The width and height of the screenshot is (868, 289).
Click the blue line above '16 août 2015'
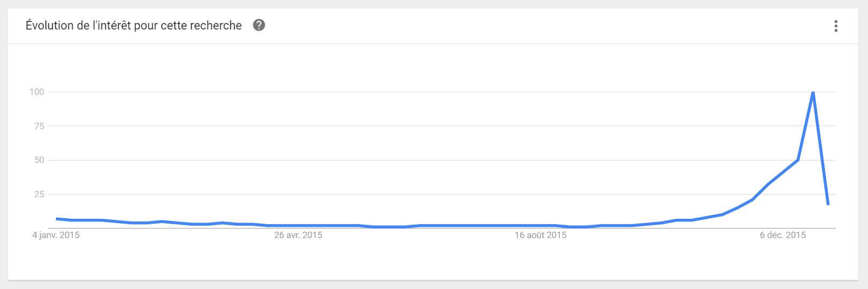(541, 226)
